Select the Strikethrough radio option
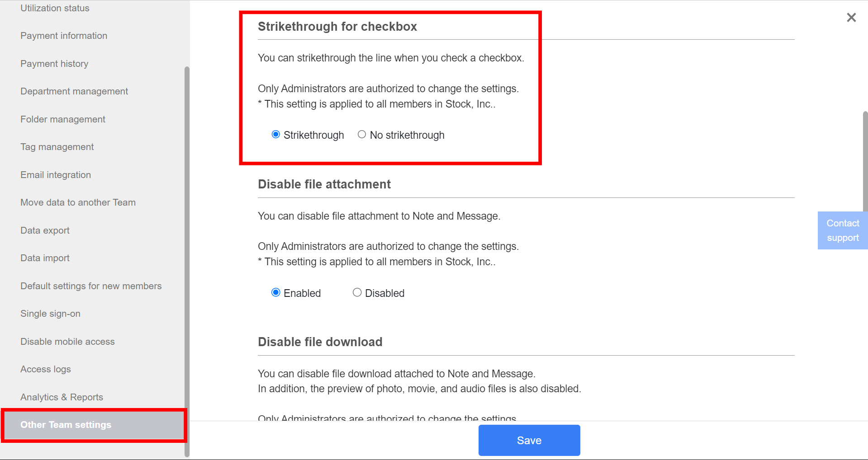Viewport: 868px width, 460px height. [276, 134]
